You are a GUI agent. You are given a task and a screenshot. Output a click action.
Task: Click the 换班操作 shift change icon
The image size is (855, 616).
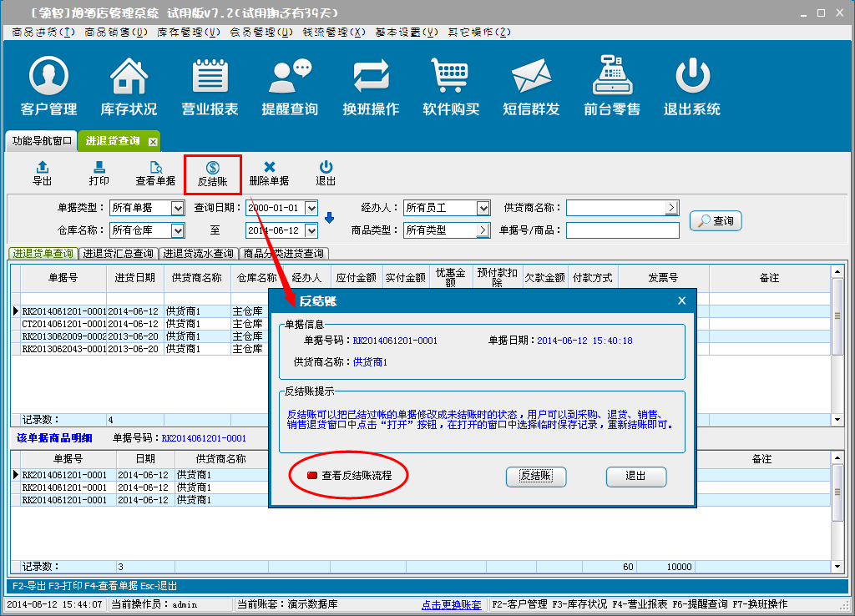[371, 87]
